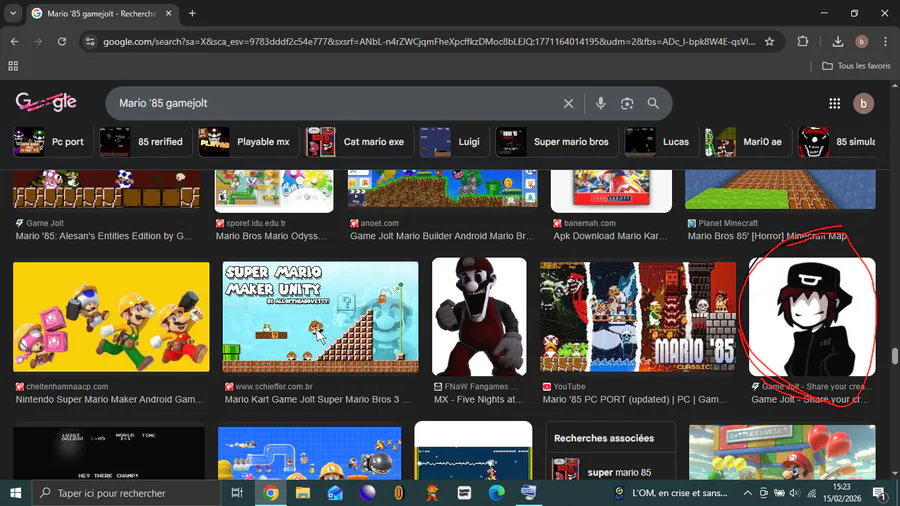Open Planet Minecraft Mario Bros 85' result
Viewport: 900px width, 506px height.
pyautogui.click(x=767, y=236)
